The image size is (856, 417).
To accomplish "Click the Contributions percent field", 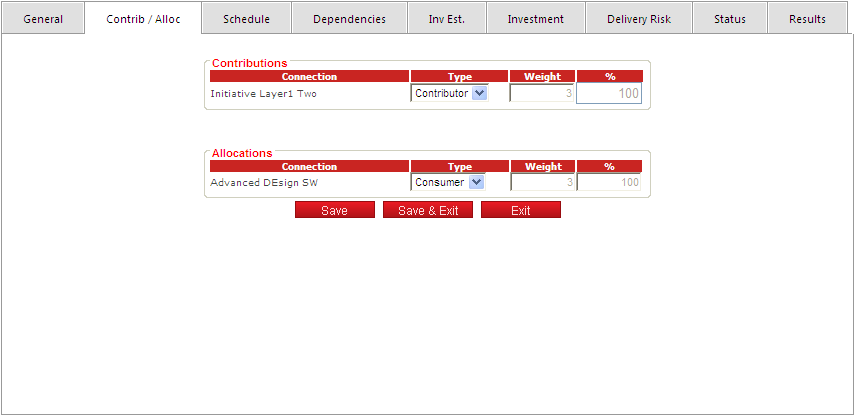I will coord(609,94).
